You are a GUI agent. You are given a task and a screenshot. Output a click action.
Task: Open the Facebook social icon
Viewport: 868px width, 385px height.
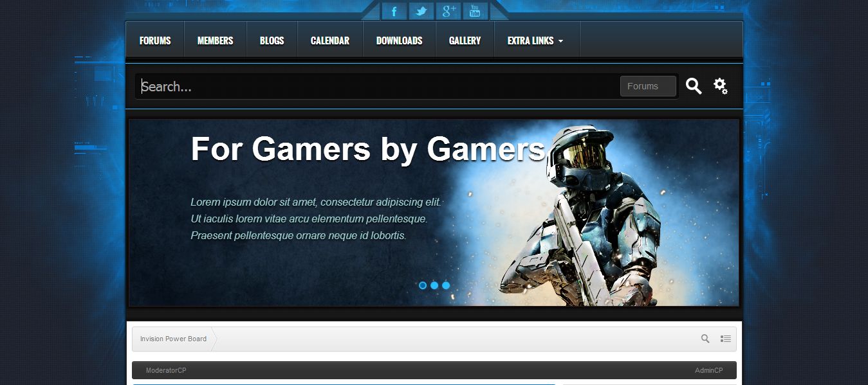394,12
